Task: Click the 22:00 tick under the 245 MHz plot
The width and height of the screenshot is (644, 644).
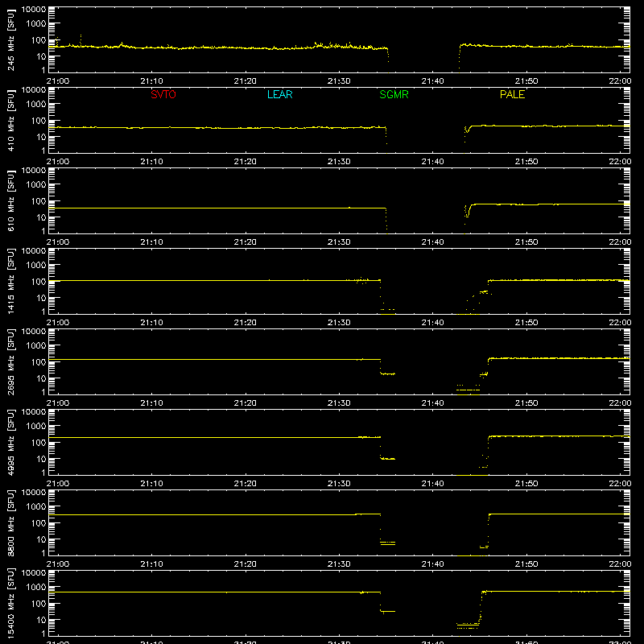Action: click(x=620, y=81)
